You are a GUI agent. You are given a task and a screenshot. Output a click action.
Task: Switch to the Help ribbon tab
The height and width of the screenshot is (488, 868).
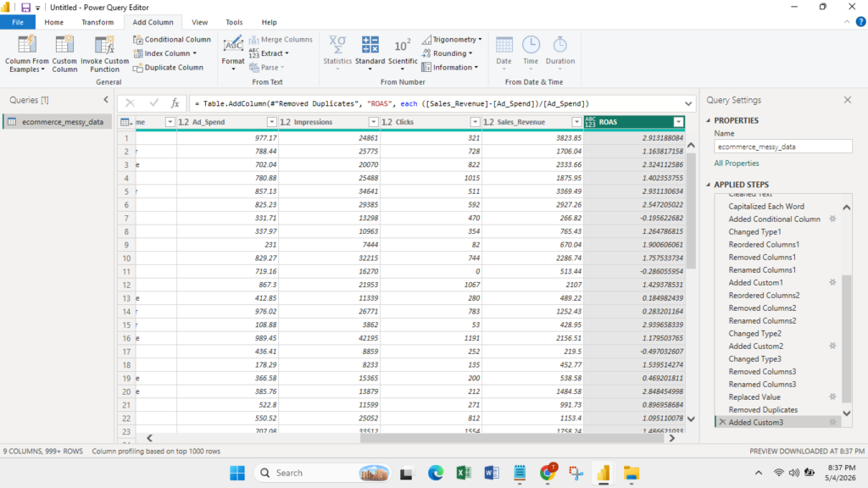click(x=269, y=22)
